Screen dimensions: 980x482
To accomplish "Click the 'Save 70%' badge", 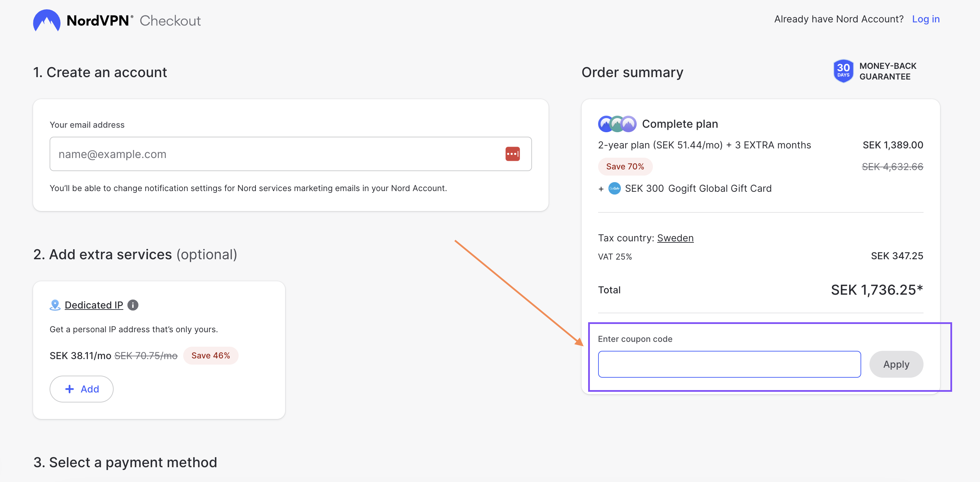I will [x=625, y=167].
